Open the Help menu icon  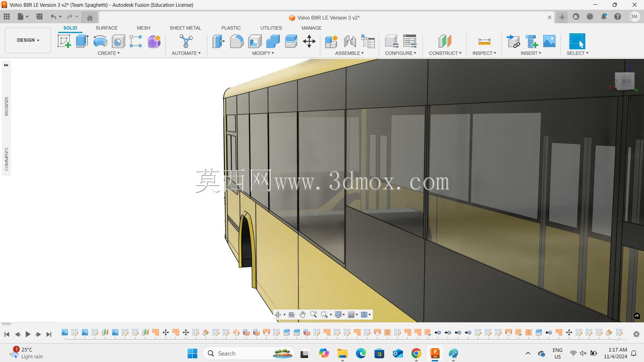tap(618, 16)
